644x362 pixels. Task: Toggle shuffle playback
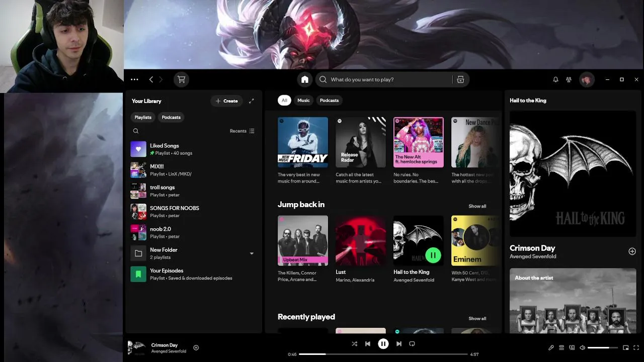[355, 344]
